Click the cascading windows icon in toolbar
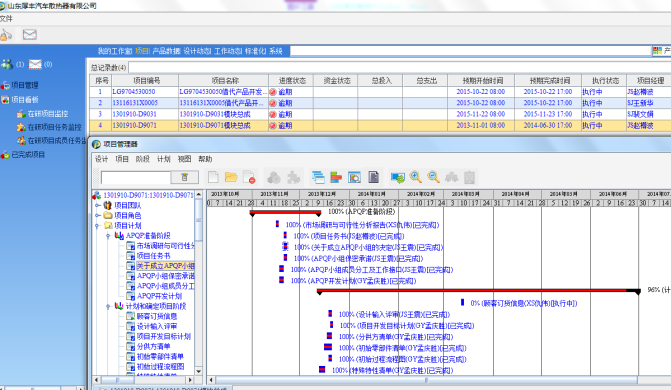The image size is (671, 390). point(318,177)
